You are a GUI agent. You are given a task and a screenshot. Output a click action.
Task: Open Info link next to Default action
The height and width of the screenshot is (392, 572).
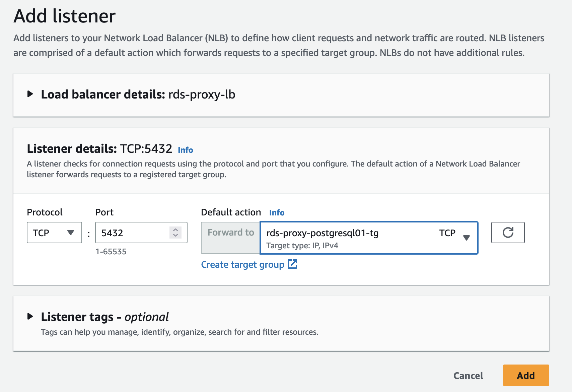277,213
